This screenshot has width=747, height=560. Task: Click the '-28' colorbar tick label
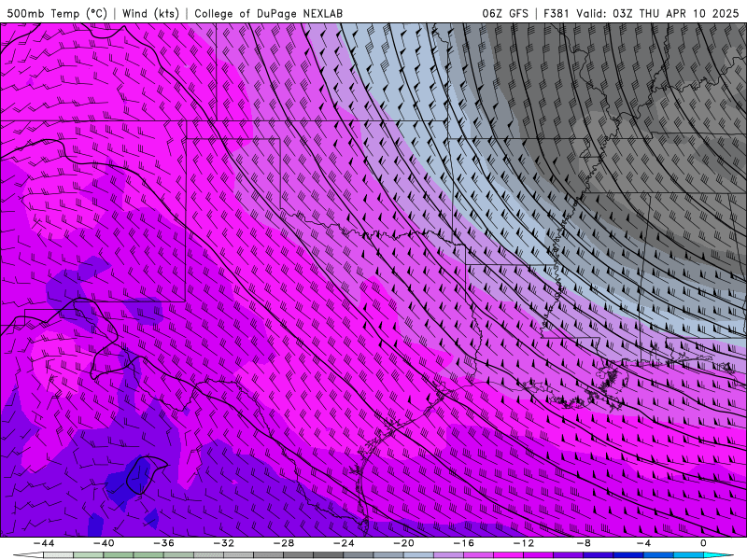pos(284,543)
